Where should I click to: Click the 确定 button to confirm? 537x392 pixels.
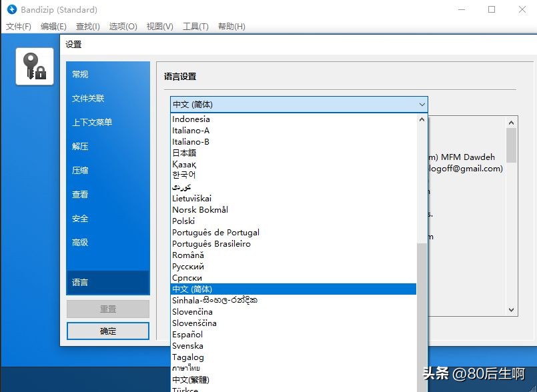coord(107,331)
